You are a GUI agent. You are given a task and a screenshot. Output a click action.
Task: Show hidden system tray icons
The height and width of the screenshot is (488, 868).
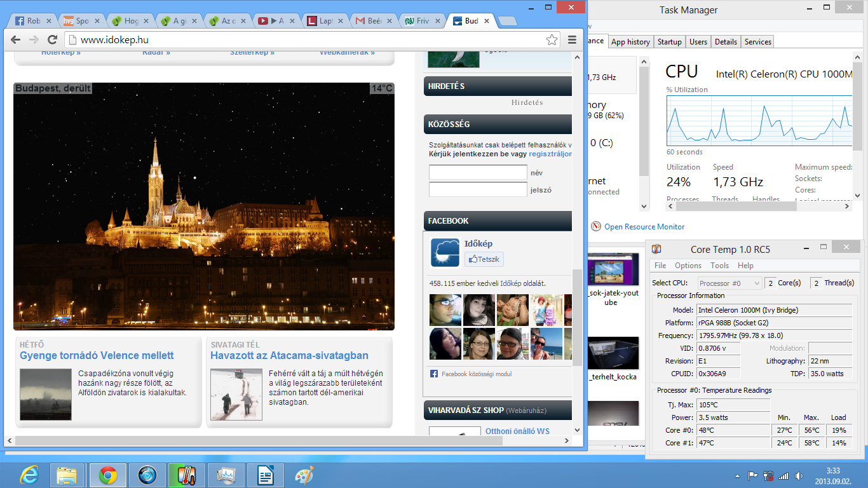pos(737,475)
